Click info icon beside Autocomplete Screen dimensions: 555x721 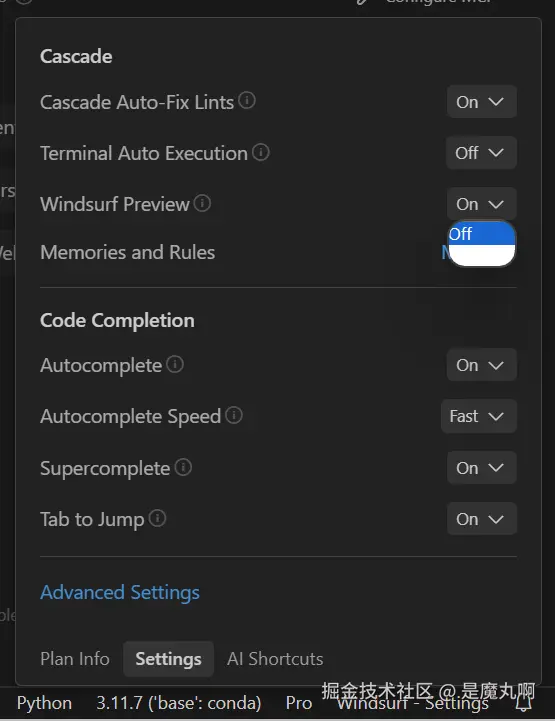(175, 364)
